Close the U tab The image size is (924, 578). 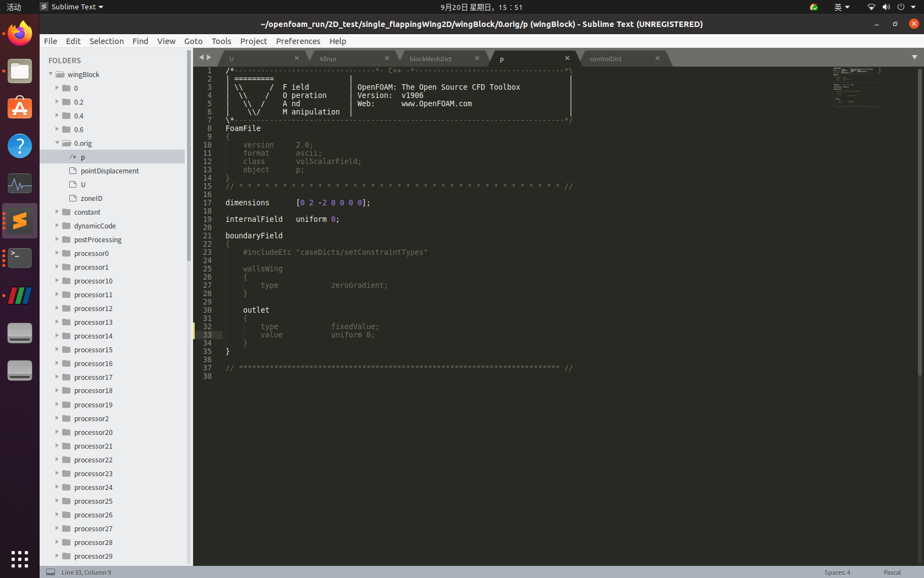pos(296,58)
